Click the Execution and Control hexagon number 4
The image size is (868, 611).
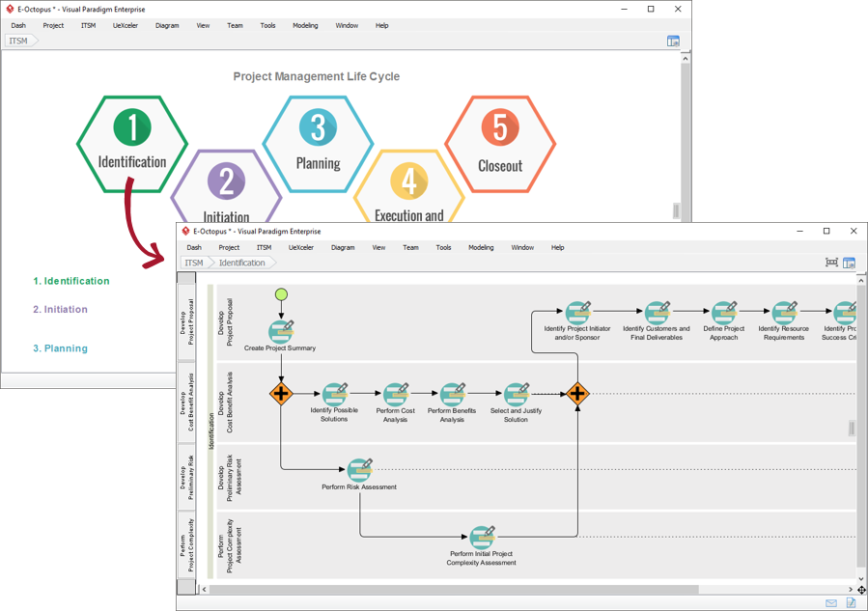click(409, 186)
